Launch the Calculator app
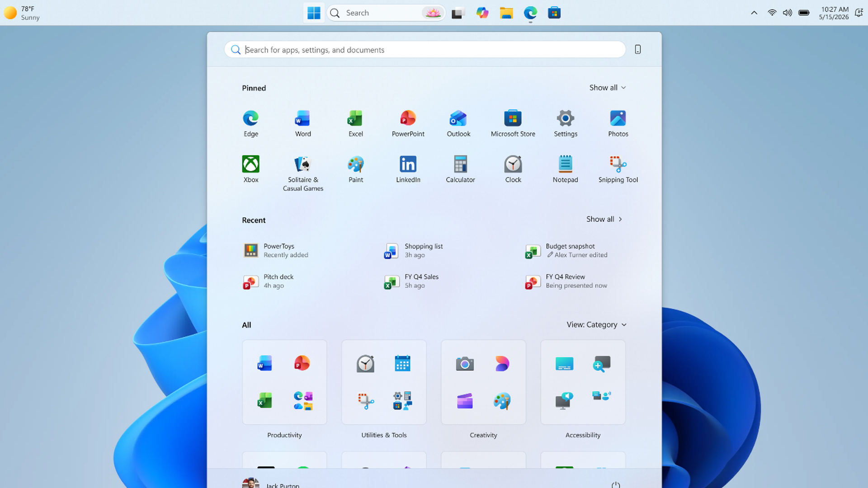Image resolution: width=868 pixels, height=488 pixels. [460, 169]
